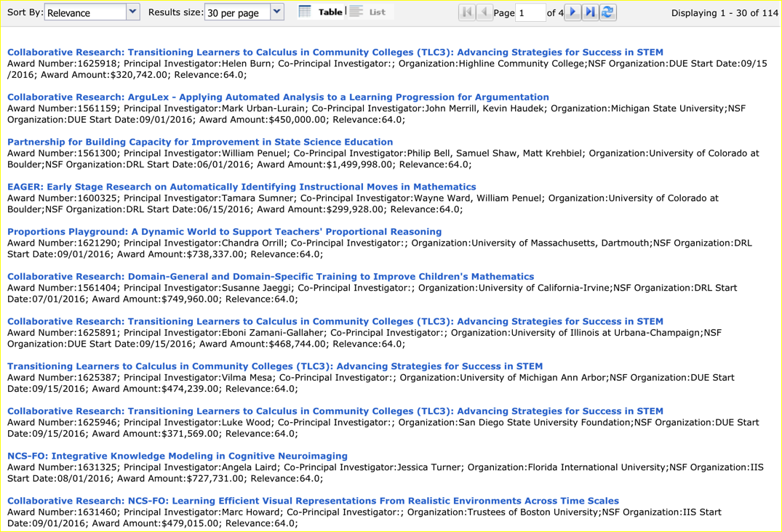Viewport: 782px width, 532px height.
Task: Jump to last results page
Action: 589,12
